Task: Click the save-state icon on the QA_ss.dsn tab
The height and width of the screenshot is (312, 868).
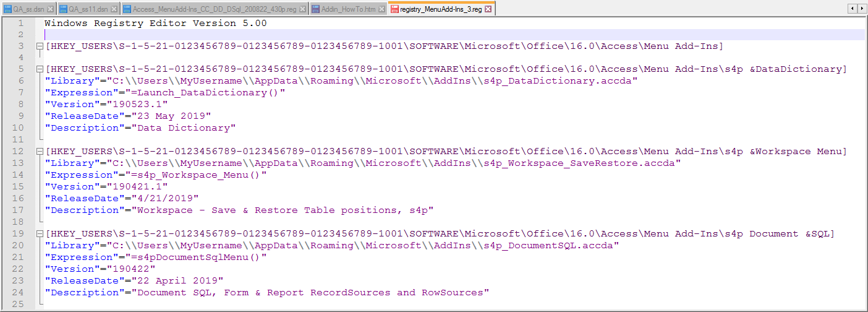Action: pos(8,9)
